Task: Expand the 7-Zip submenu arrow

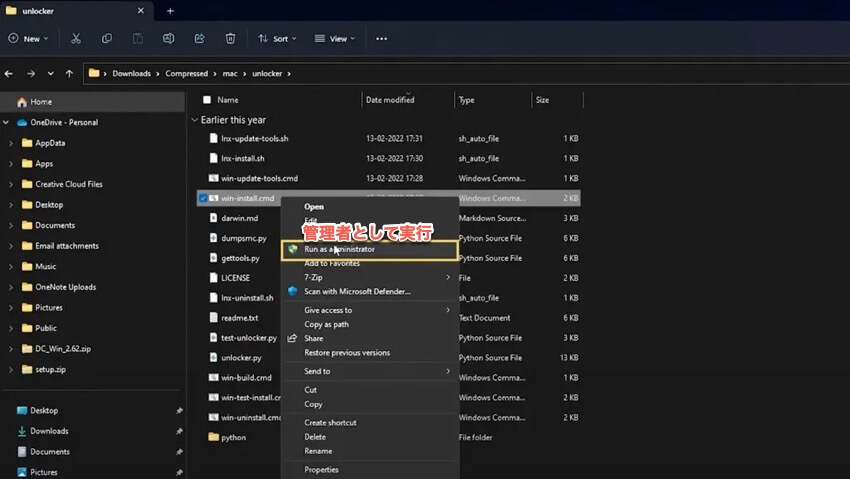Action: (448, 277)
